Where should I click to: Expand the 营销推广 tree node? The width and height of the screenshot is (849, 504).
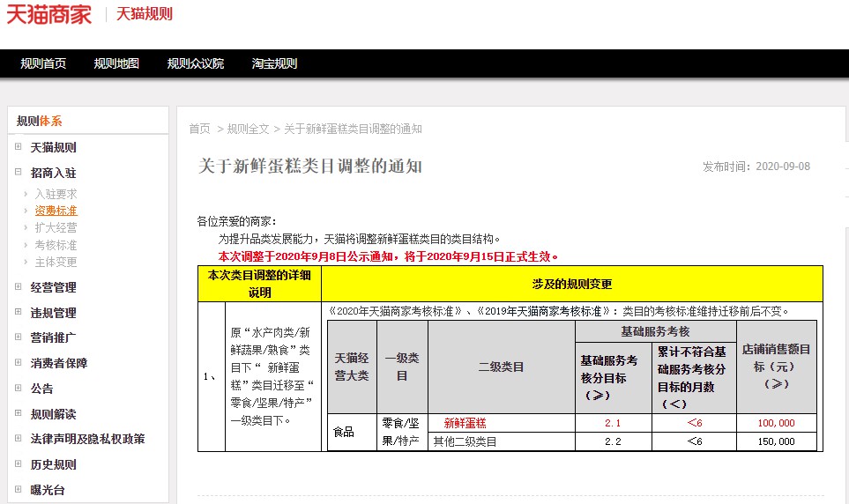18,337
